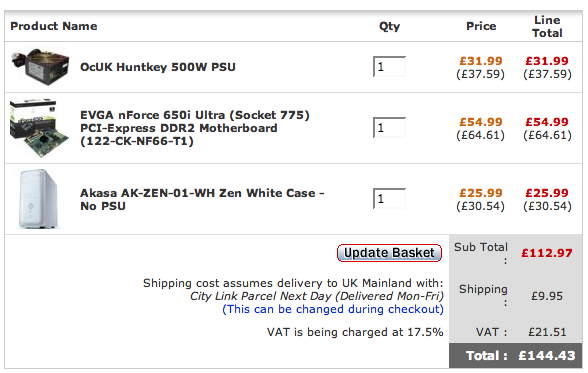Click the Line Total column header
This screenshot has width=588, height=373.
[547, 27]
